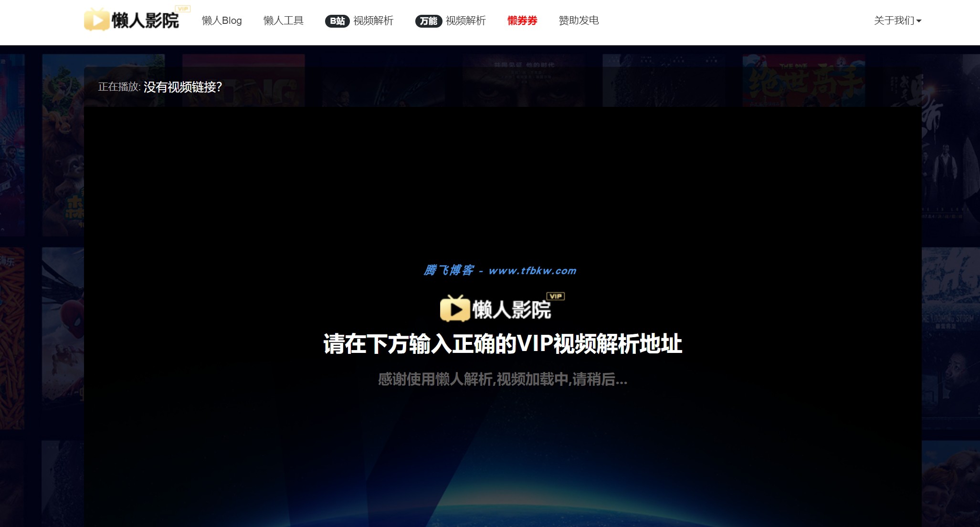Image resolution: width=980 pixels, height=527 pixels.
Task: Click the B站 视频解析 navigation entry
Action: (x=359, y=21)
